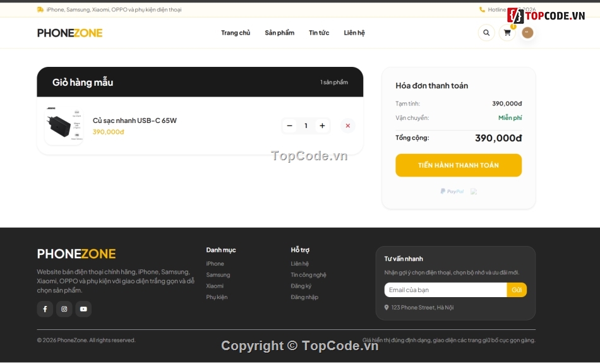
Task: Open the search icon in header
Action: click(x=486, y=33)
